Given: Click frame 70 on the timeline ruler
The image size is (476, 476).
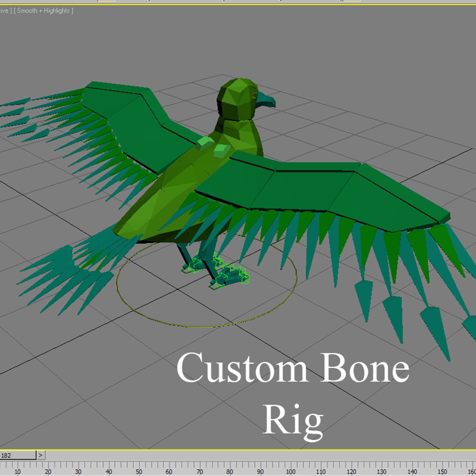Looking at the screenshot, I should pyautogui.click(x=200, y=472).
